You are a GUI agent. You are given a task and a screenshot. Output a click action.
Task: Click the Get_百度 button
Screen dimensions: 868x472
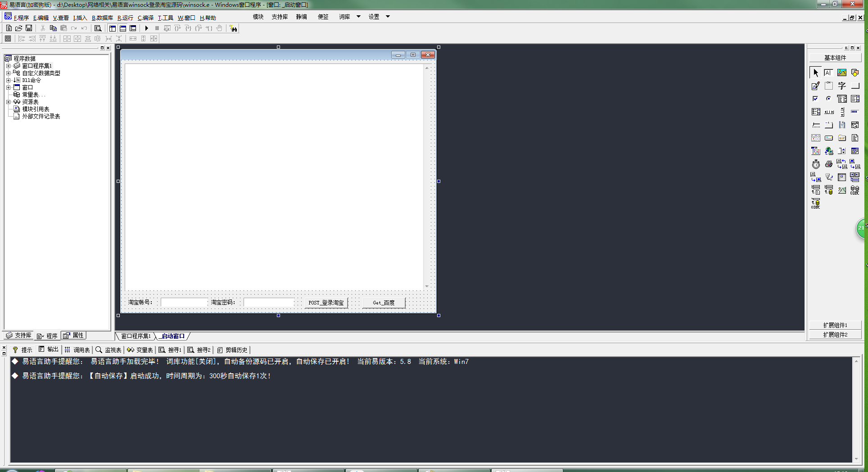[x=384, y=303]
